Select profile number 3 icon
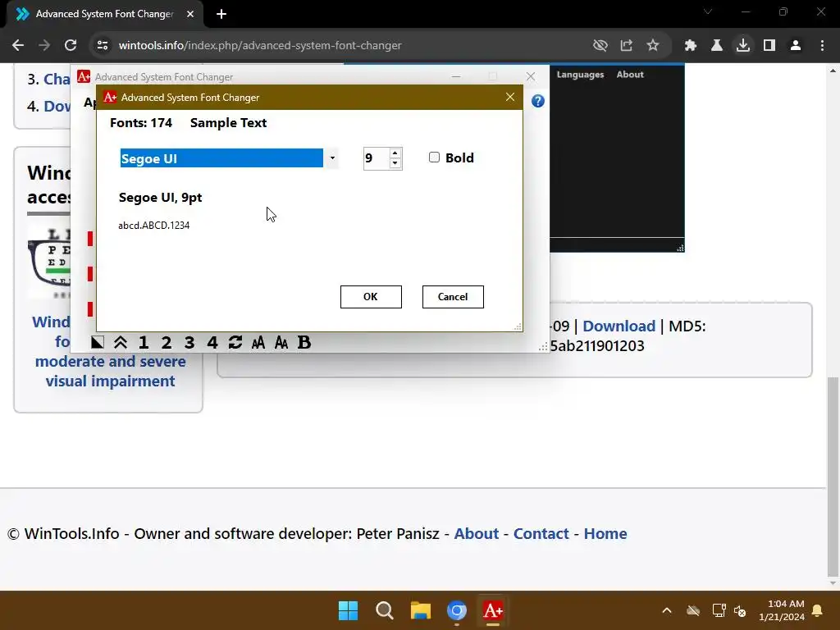Image resolution: width=840 pixels, height=630 pixels. pyautogui.click(x=189, y=342)
